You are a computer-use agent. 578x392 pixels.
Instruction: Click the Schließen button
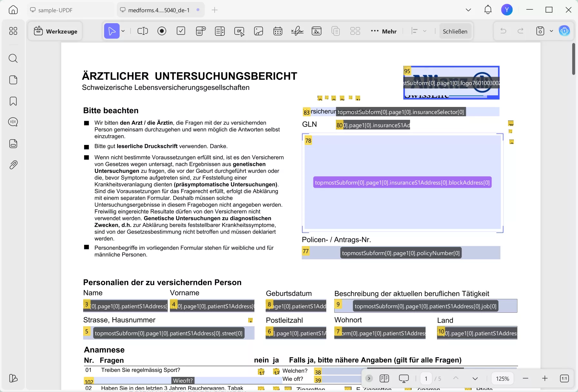click(455, 31)
